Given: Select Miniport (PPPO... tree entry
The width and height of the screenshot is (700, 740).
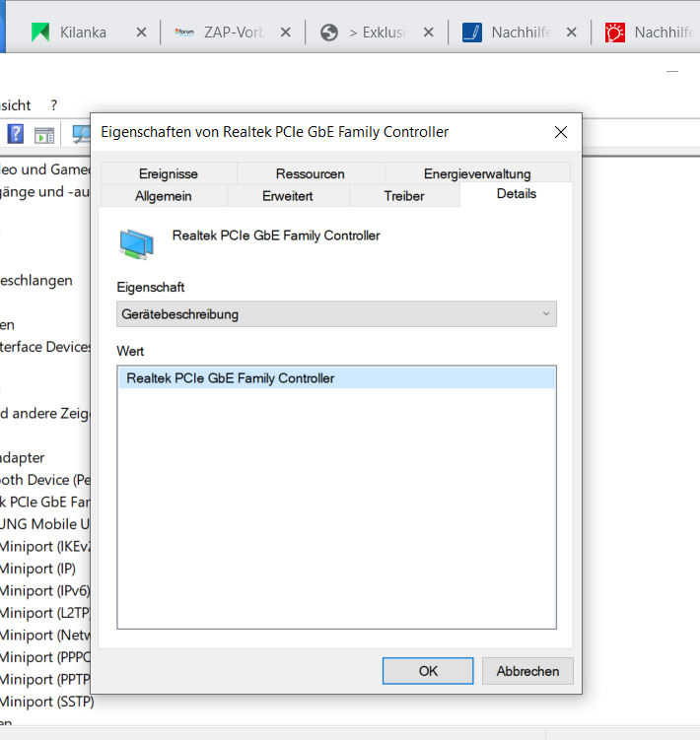Looking at the screenshot, I should click(45, 657).
